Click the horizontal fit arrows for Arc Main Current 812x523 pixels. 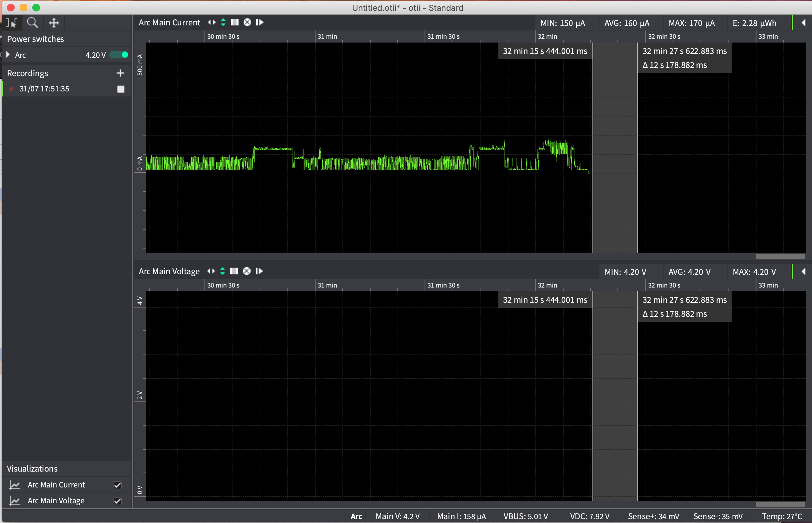[212, 23]
